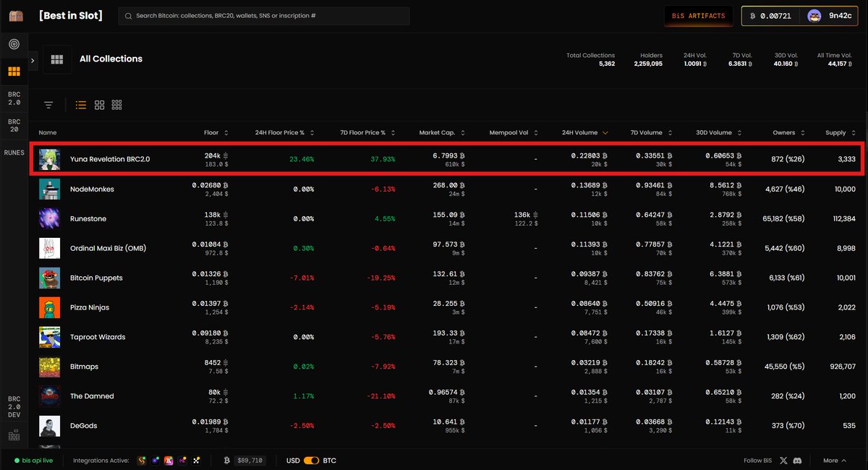868x470 pixels.
Task: Expand the sidebar with the chevron arrow
Action: pos(33,60)
